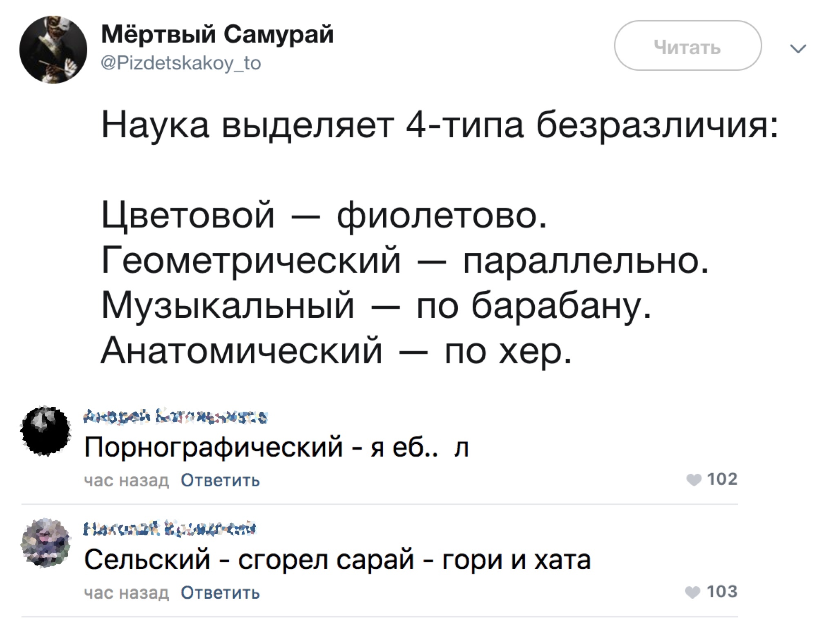
Task: Expand the tweet options chevron
Action: pyautogui.click(x=798, y=49)
